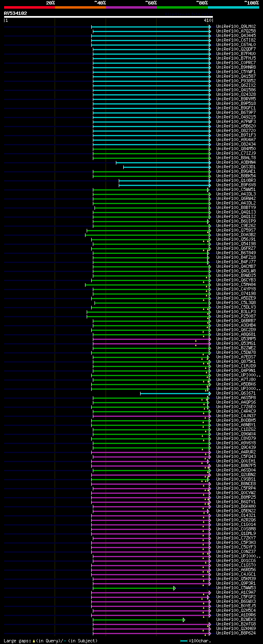Screen dimensions: 263x644
Task: Select the query name AV534102
Action: coord(15,13)
